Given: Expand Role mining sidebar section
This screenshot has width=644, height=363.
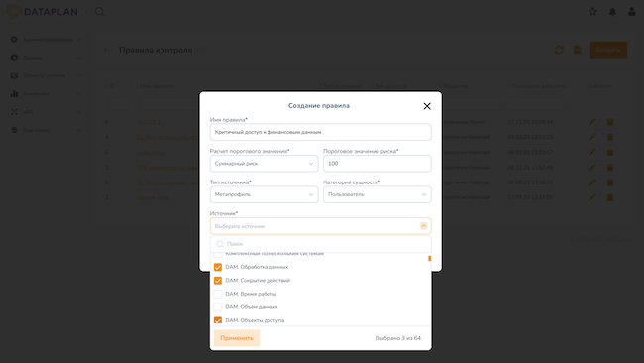Looking at the screenshot, I should [46, 130].
